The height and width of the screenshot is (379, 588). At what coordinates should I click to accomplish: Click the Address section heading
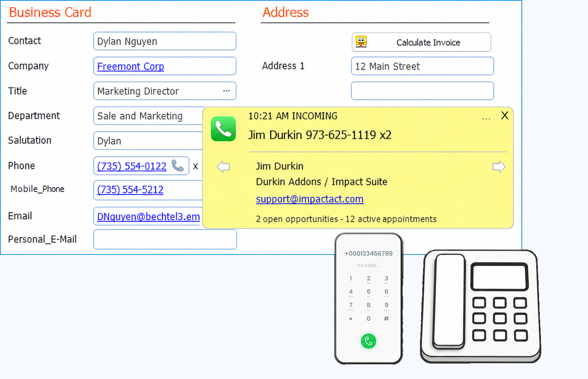(x=286, y=12)
